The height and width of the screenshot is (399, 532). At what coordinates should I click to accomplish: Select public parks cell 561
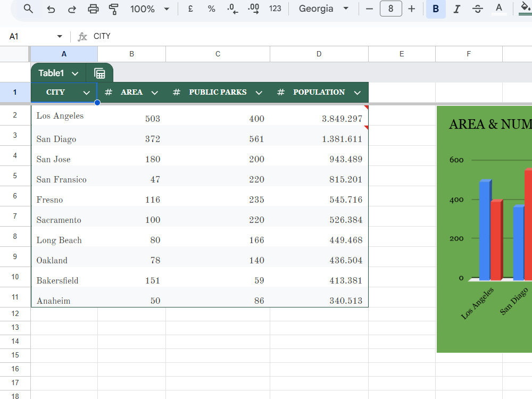218,136
